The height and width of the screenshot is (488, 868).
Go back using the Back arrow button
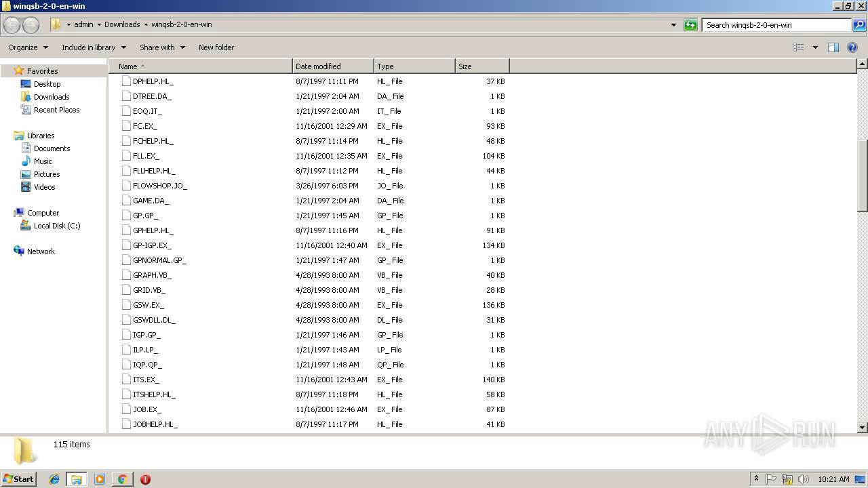point(12,25)
